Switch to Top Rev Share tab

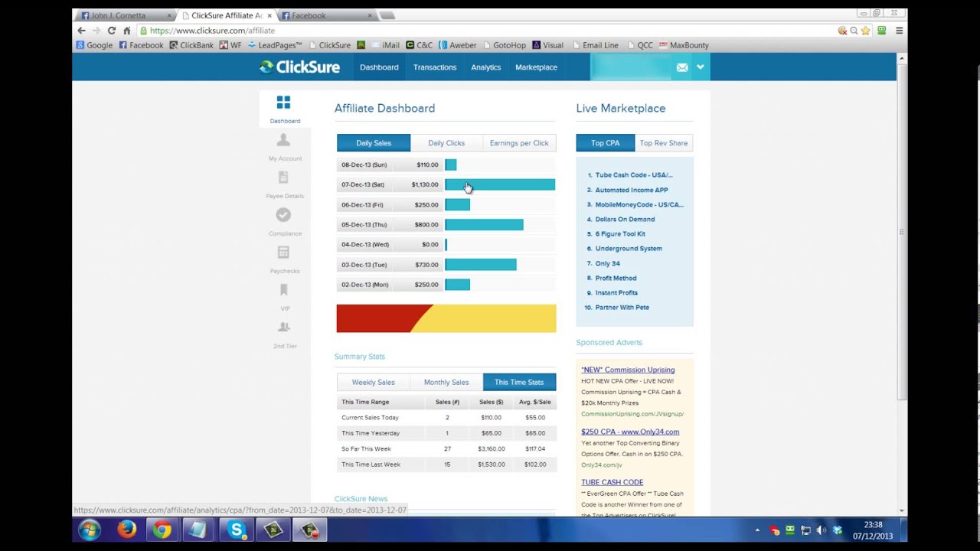[x=664, y=143]
